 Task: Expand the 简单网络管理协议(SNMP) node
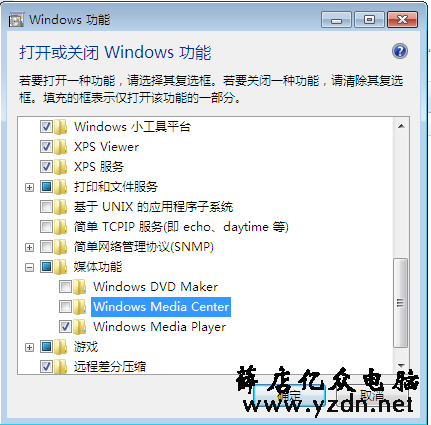pyautogui.click(x=29, y=247)
